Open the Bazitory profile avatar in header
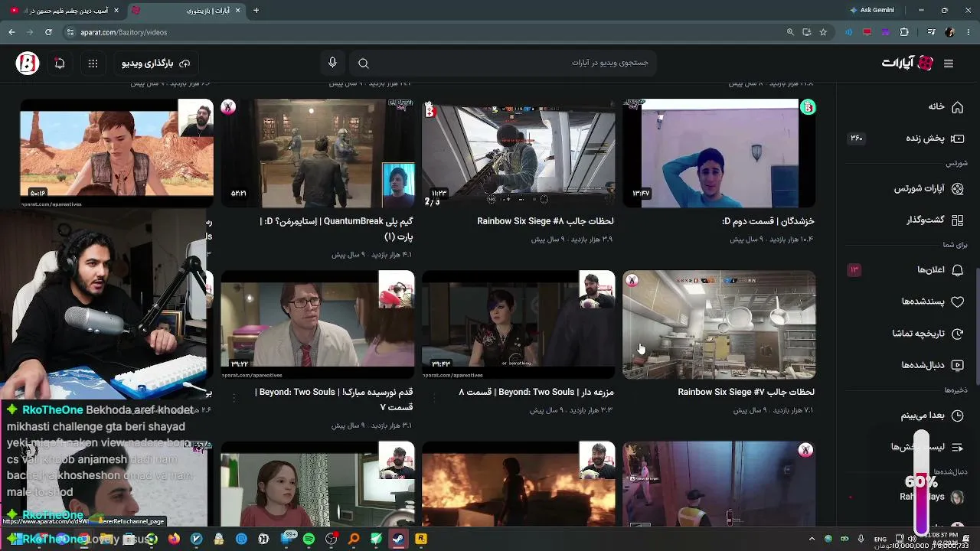The height and width of the screenshot is (551, 980). [x=28, y=64]
